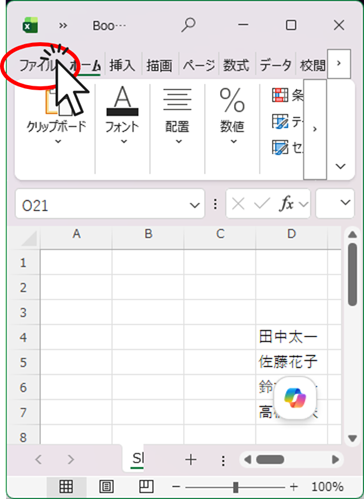Image resolution: width=364 pixels, height=499 pixels.
Task: Select row 1 header
Action: pyautogui.click(x=23, y=263)
